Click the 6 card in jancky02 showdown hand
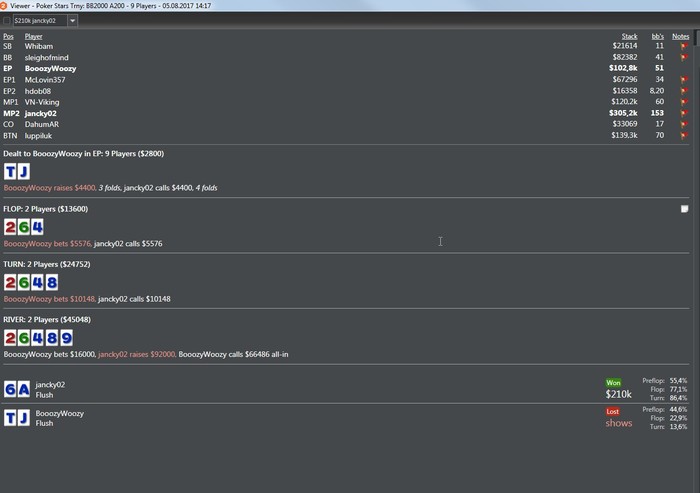The width and height of the screenshot is (700, 493). point(10,389)
